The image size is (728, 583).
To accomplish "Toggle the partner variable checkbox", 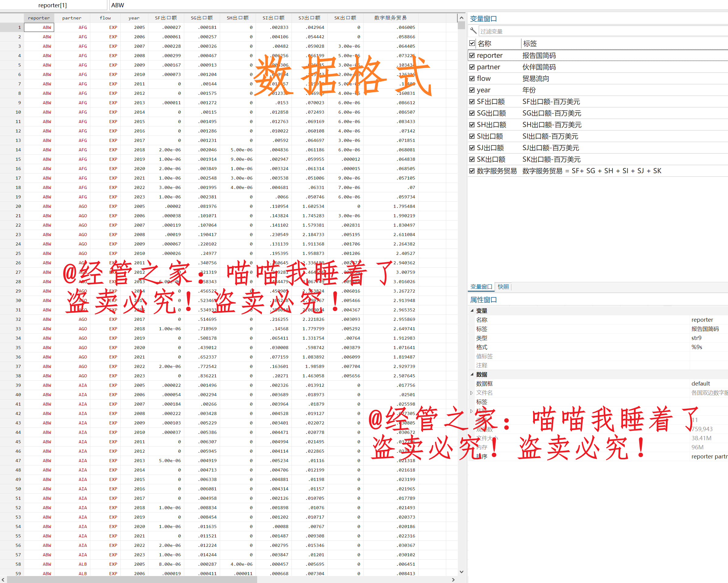I will (x=472, y=67).
